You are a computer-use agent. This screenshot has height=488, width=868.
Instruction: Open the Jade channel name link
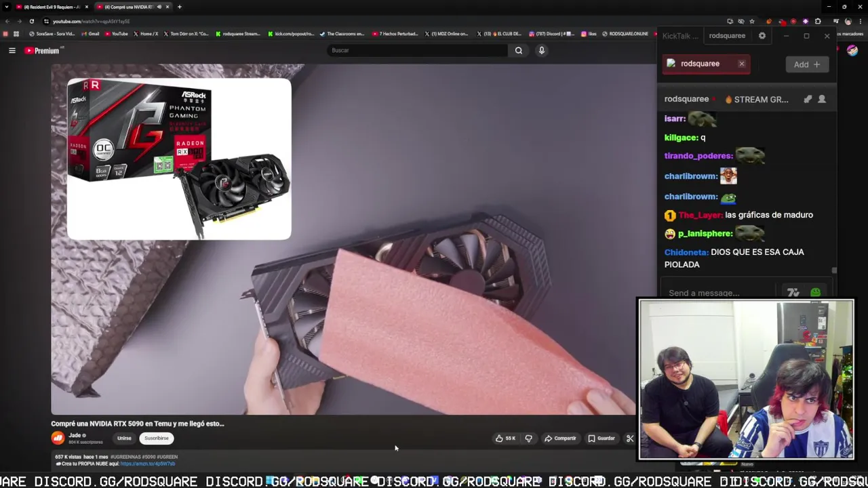(x=75, y=435)
